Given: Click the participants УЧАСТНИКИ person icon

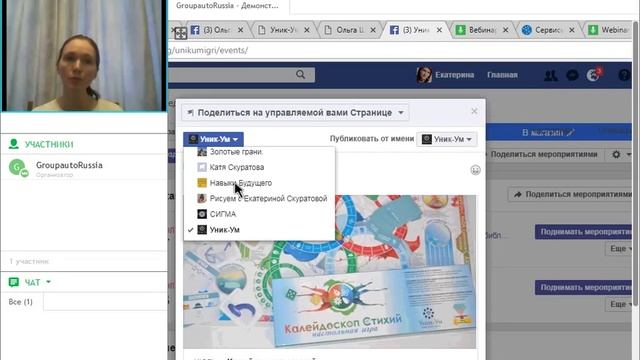Looking at the screenshot, I should (x=13, y=144).
